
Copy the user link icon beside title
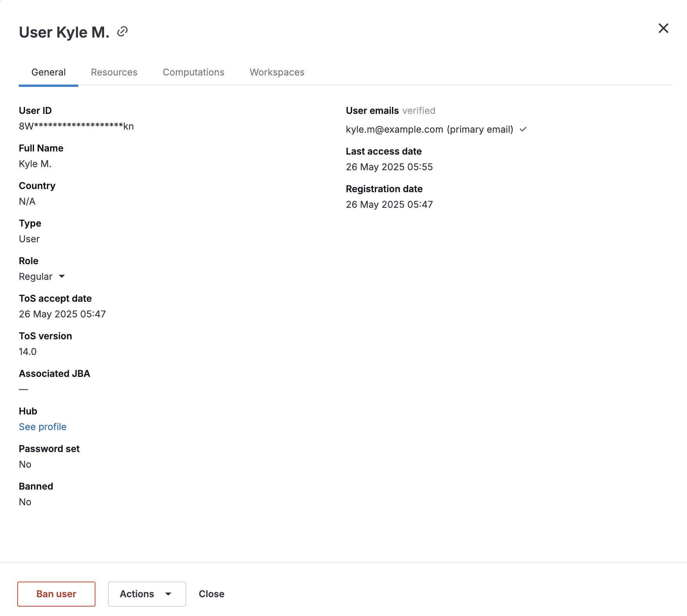pos(122,31)
